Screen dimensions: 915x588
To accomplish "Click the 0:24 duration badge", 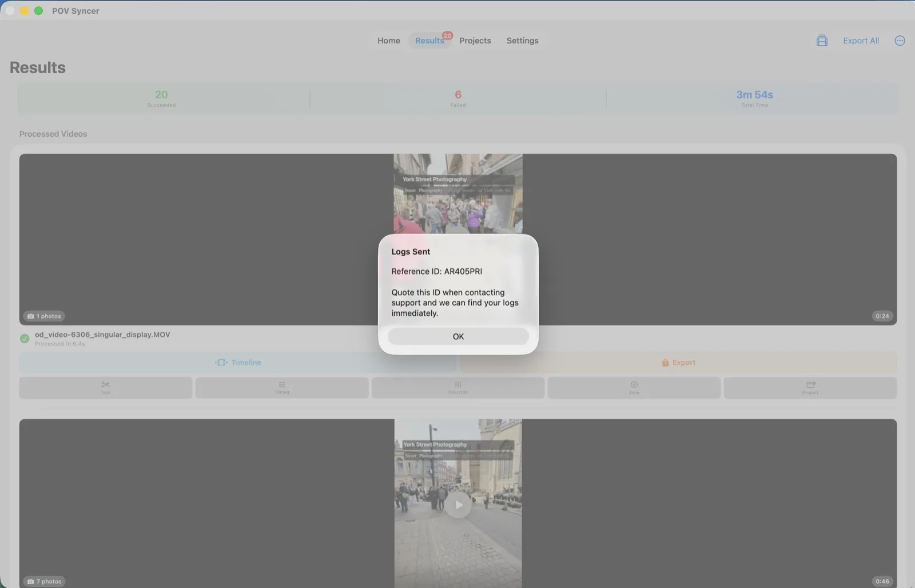I will 882,316.
